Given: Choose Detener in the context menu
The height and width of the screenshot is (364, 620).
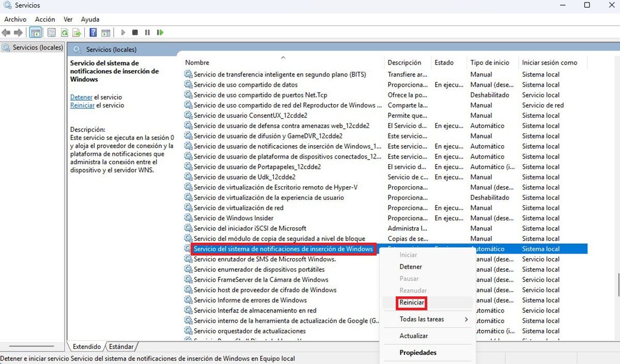Looking at the screenshot, I should pyautogui.click(x=411, y=267).
